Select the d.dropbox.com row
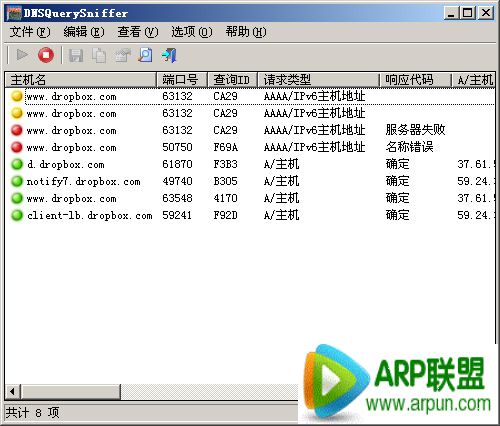This screenshot has height=426, width=500. coord(250,164)
